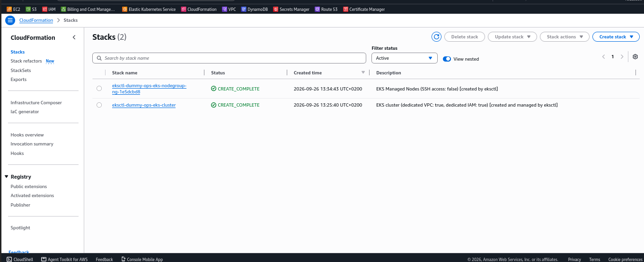Click CloudFormation breadcrumb link

click(x=36, y=20)
